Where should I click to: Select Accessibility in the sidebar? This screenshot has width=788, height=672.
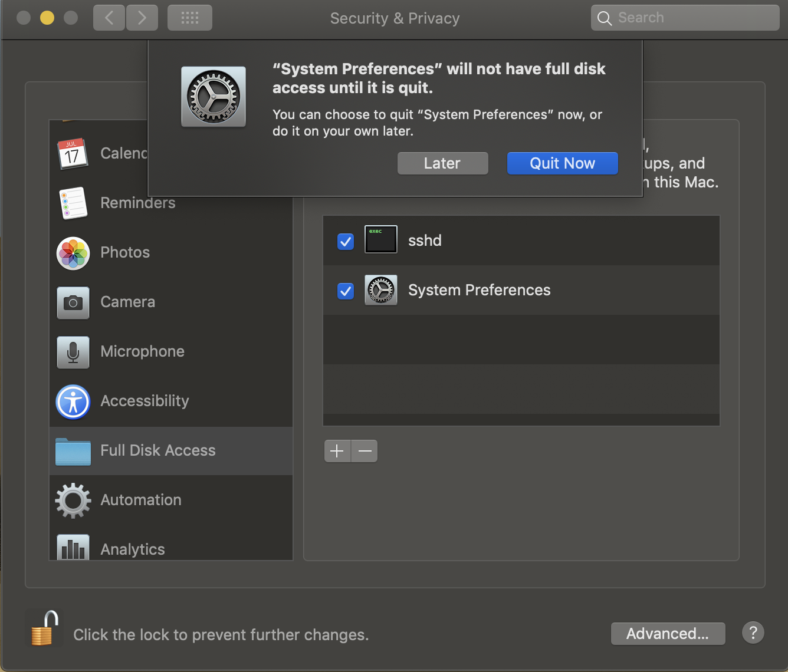(171, 401)
